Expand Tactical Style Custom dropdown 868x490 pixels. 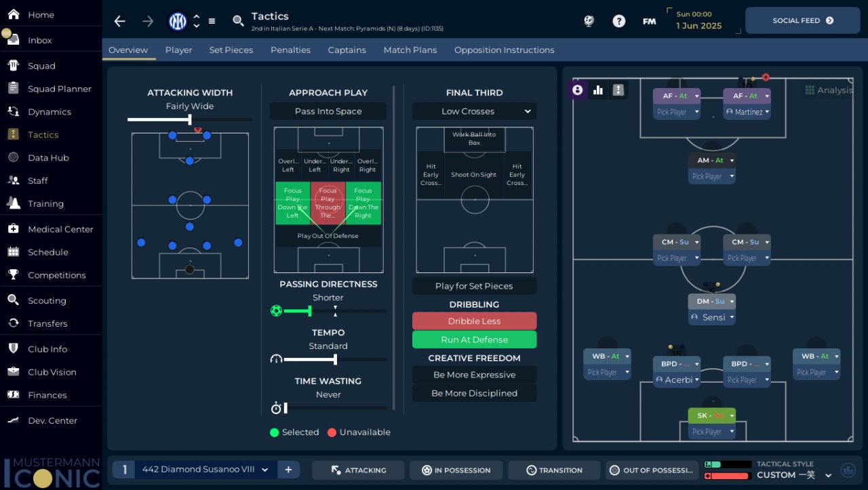[x=828, y=475]
